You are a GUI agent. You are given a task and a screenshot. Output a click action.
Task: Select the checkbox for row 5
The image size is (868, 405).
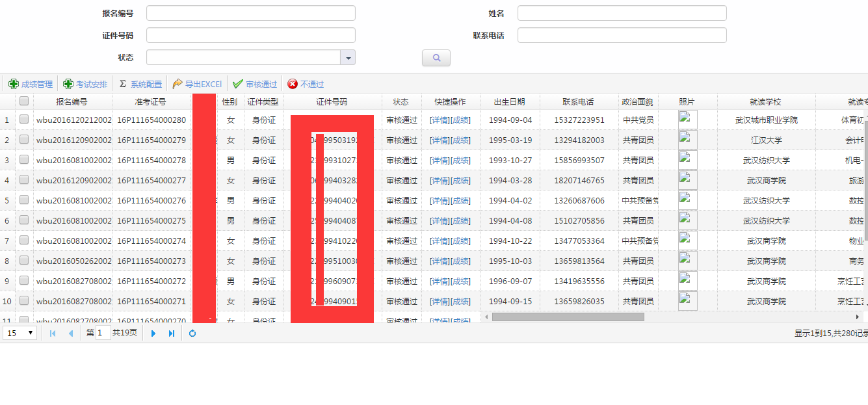click(x=24, y=200)
